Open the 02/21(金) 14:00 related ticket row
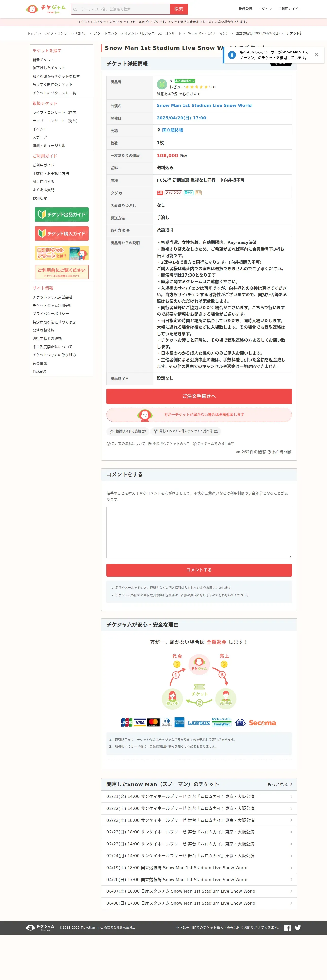Image resolution: width=327 pixels, height=980 pixels. pyautogui.click(x=199, y=796)
